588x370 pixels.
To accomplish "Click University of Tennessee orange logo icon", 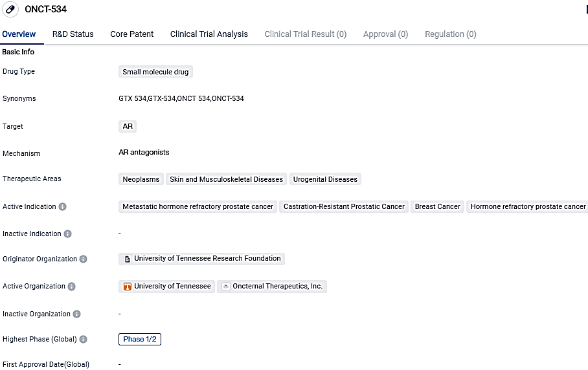I will coord(128,287).
